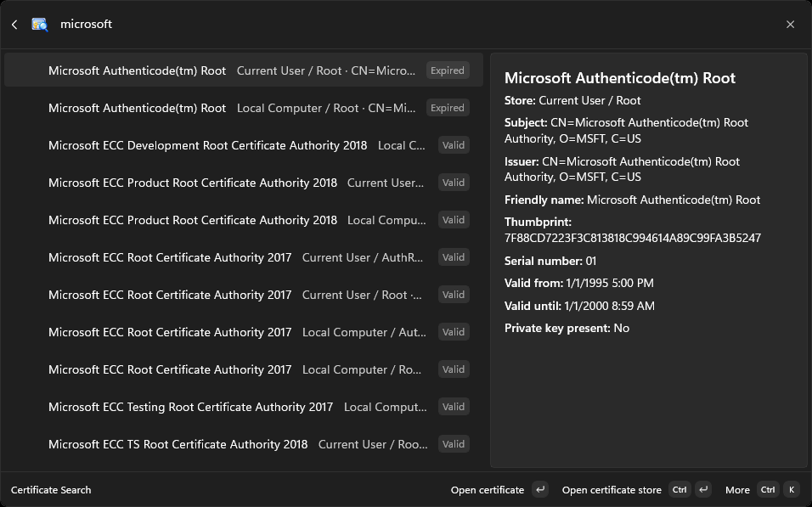Select Microsoft ECC TS Root Certificate Authority 2018
812x507 pixels.
click(x=244, y=444)
